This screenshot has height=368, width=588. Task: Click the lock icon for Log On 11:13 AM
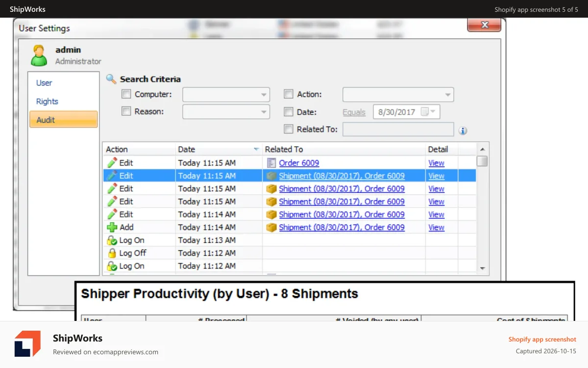click(112, 240)
